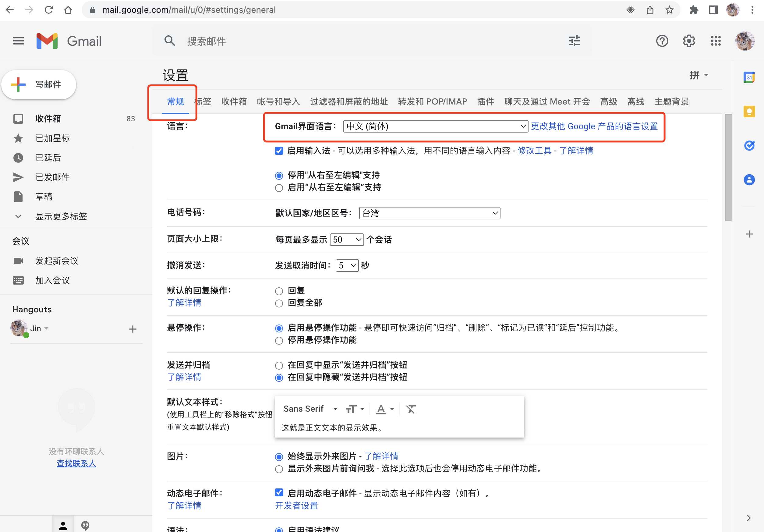This screenshot has width=764, height=532.
Task: Switch to the 帐号和导入 tab
Action: [x=278, y=101]
